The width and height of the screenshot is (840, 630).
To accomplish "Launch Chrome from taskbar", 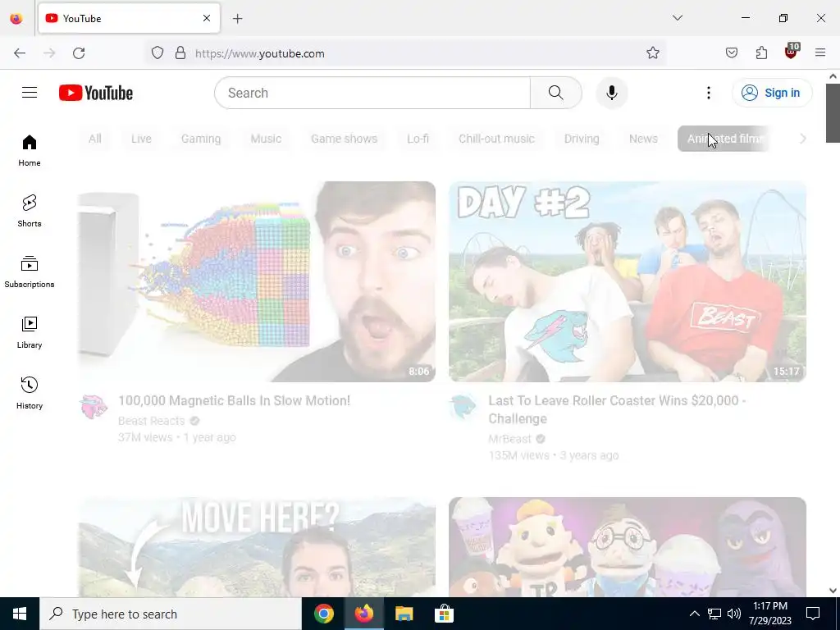I will tap(323, 614).
